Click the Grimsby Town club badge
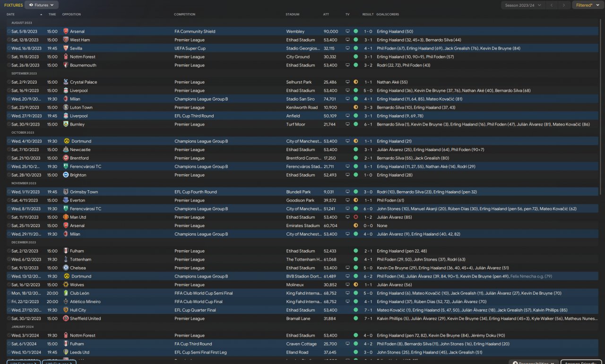Image resolution: width=605 pixels, height=364 pixels. pos(66,192)
